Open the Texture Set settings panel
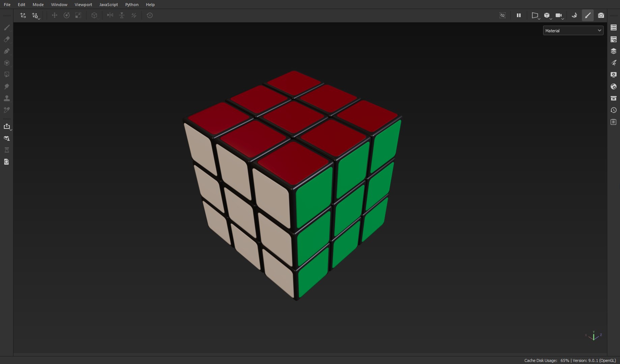Screen dimensions: 620x364 [x=614, y=39]
